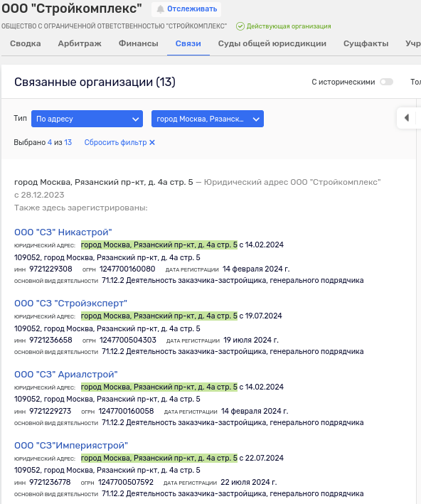
Task: Click highlighted address dated с 19.07.2024
Action: tap(159, 316)
